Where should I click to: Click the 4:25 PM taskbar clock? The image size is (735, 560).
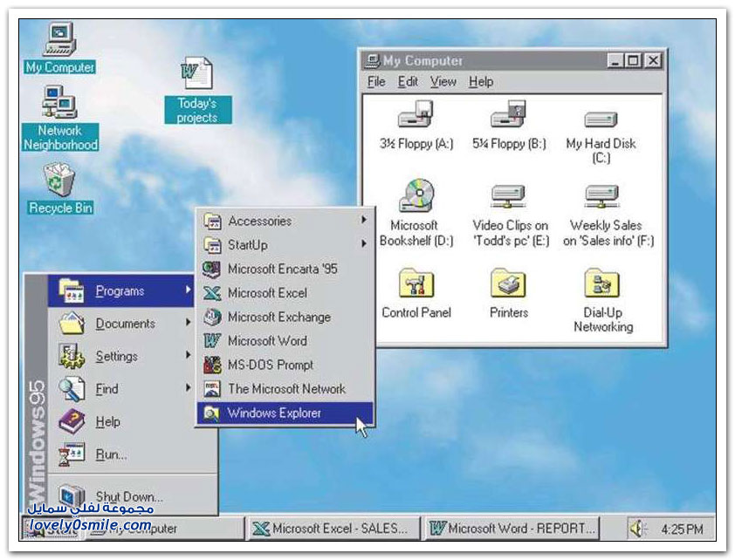point(682,529)
